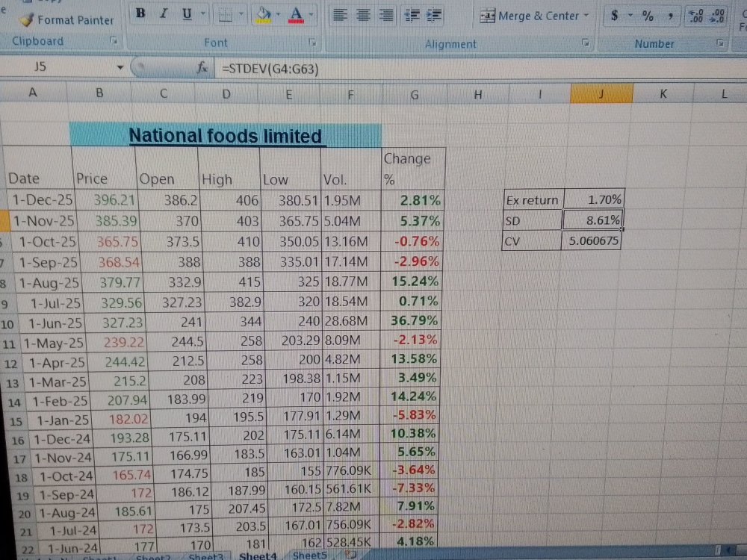The height and width of the screenshot is (560, 747).
Task: Select price cell 396.21
Action: [x=107, y=199]
